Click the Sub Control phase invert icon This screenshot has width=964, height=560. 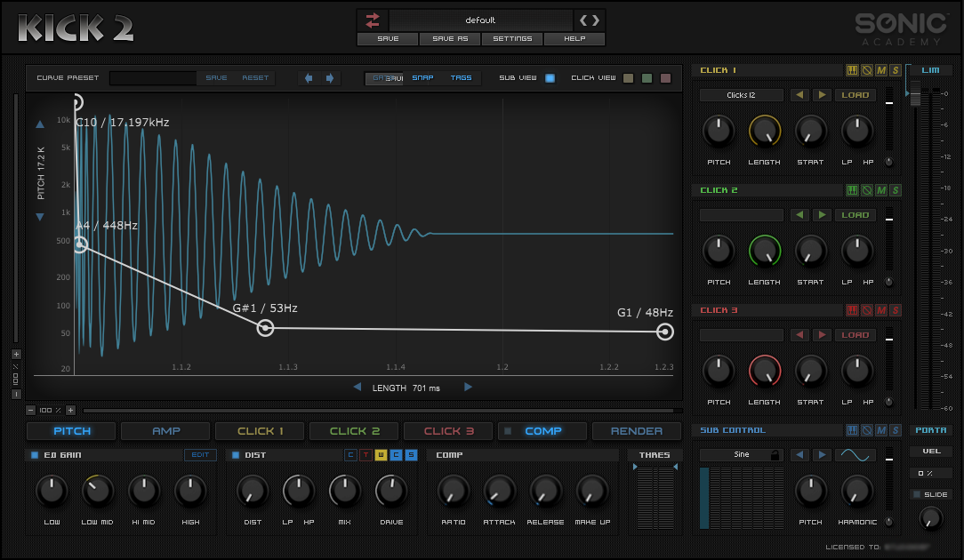coord(867,430)
